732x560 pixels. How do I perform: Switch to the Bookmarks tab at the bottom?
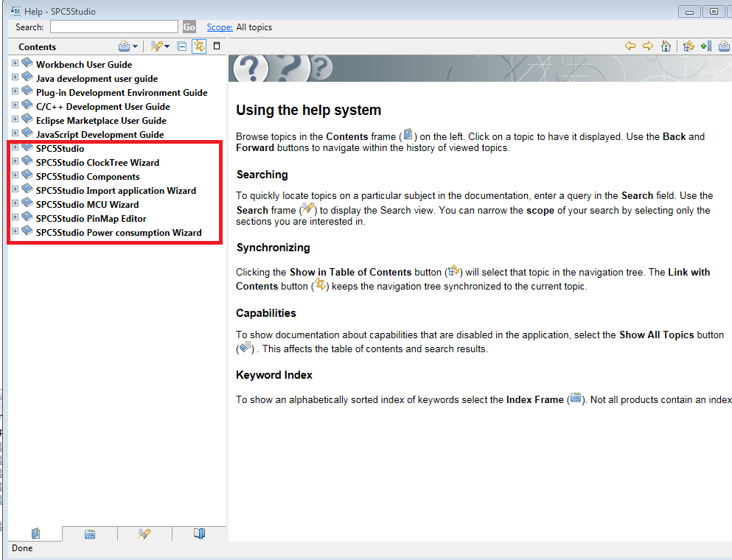click(199, 534)
